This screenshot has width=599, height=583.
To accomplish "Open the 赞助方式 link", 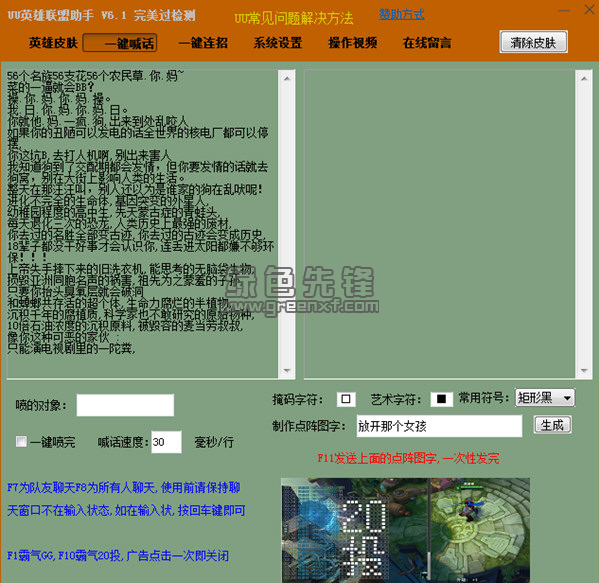I will click(401, 15).
